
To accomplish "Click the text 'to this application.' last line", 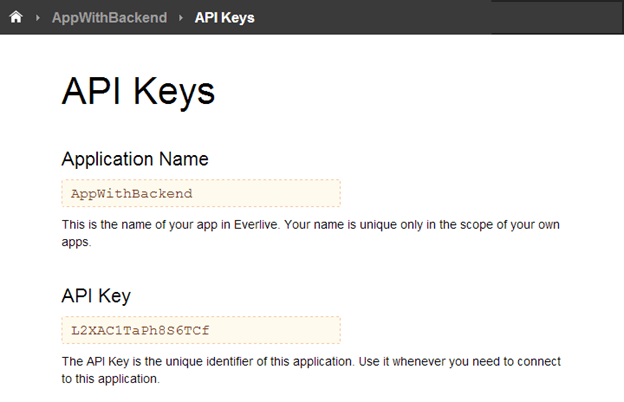I will click(x=110, y=379).
